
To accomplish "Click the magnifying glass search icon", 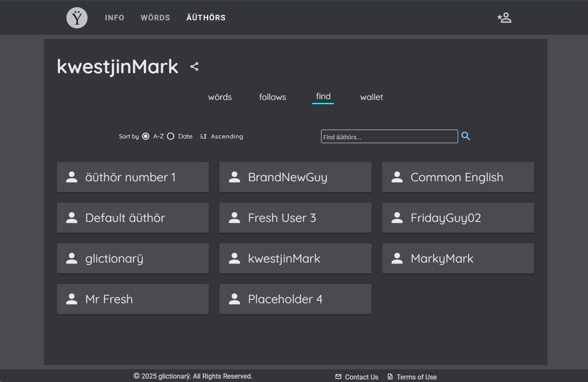I will (x=466, y=136).
